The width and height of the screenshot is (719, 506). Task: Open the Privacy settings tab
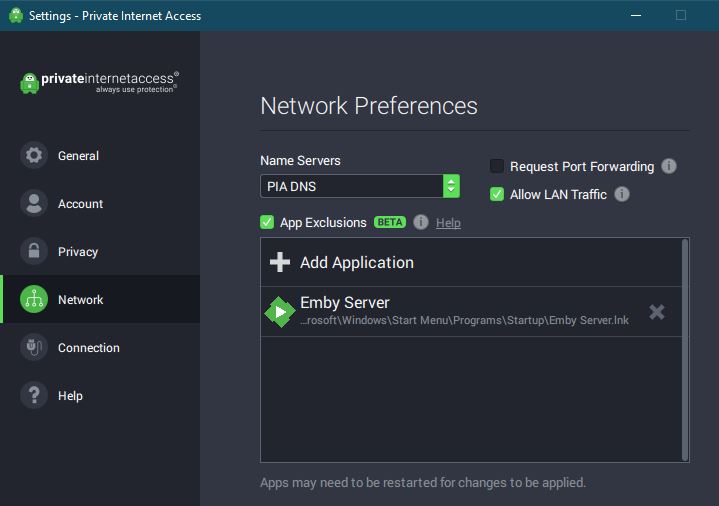click(78, 252)
